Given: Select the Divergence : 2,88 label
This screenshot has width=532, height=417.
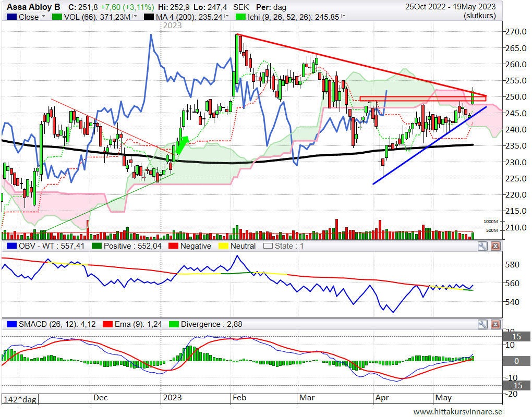Looking at the screenshot, I should click(212, 324).
